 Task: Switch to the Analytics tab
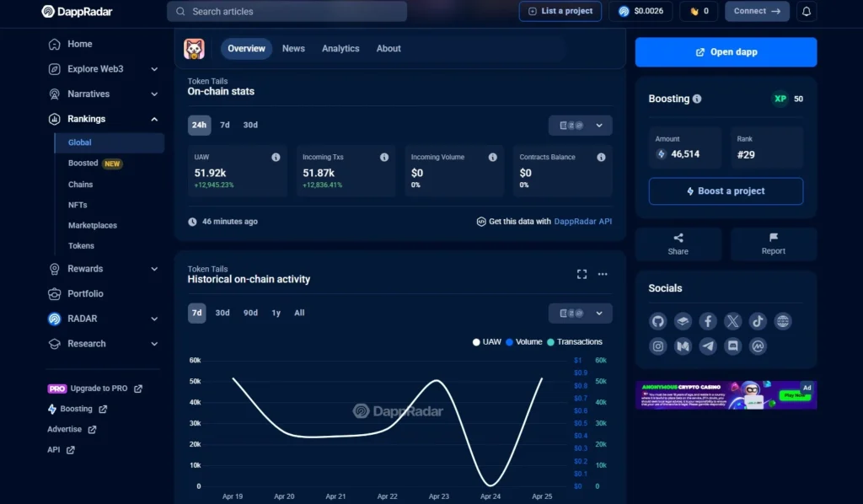340,48
